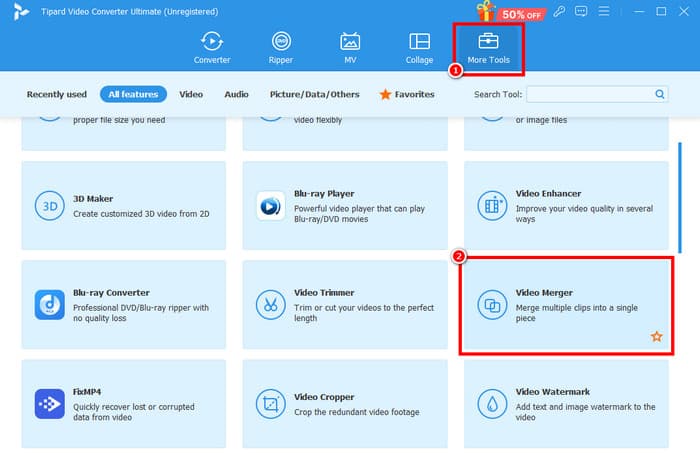700x453 pixels.
Task: Open the Picture/Data/Others tab
Action: point(314,94)
